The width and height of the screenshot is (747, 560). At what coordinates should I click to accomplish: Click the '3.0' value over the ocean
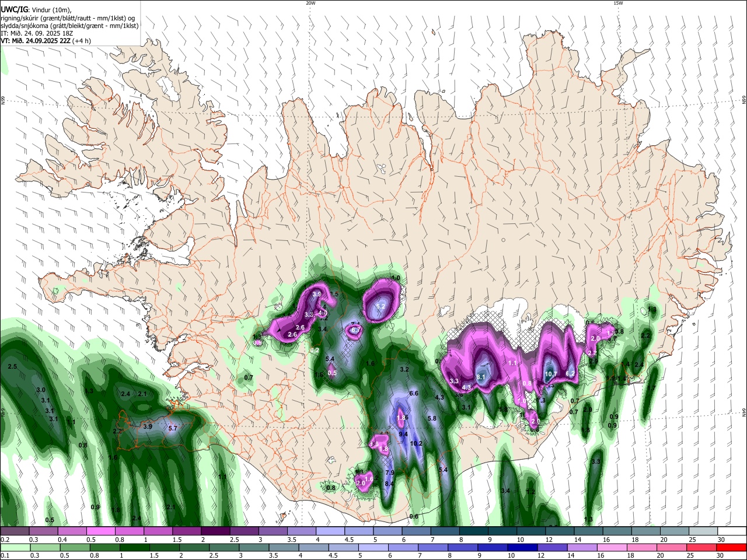[x=41, y=390]
